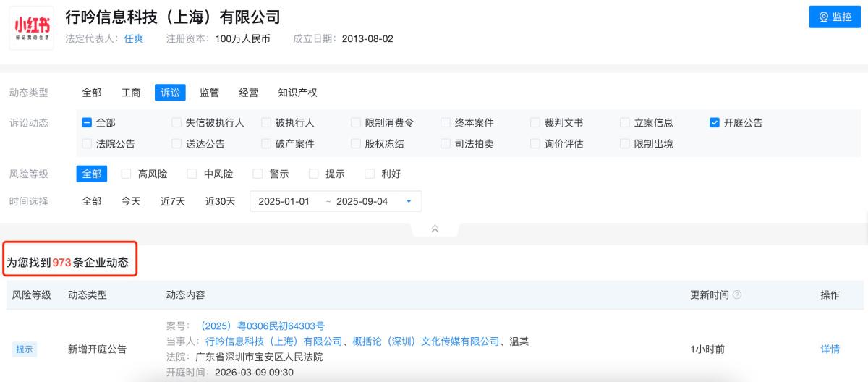Select the 诉讼 dynamic type tab
Viewport: 868px width, 382px height.
point(170,93)
